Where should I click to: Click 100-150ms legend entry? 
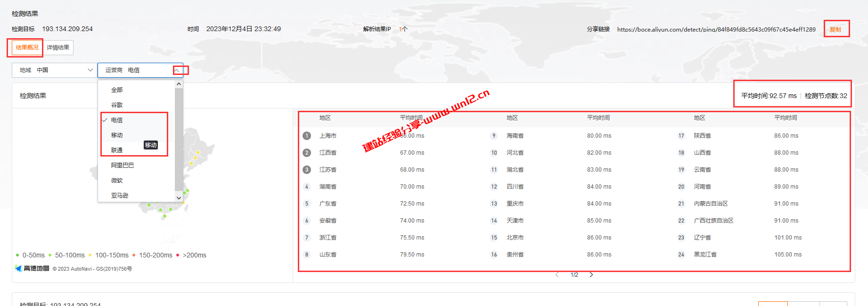click(x=108, y=255)
